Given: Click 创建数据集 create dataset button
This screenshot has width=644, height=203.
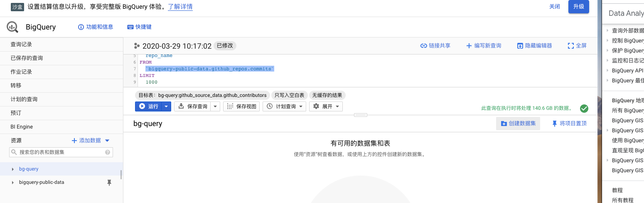Looking at the screenshot, I should pyautogui.click(x=518, y=124).
